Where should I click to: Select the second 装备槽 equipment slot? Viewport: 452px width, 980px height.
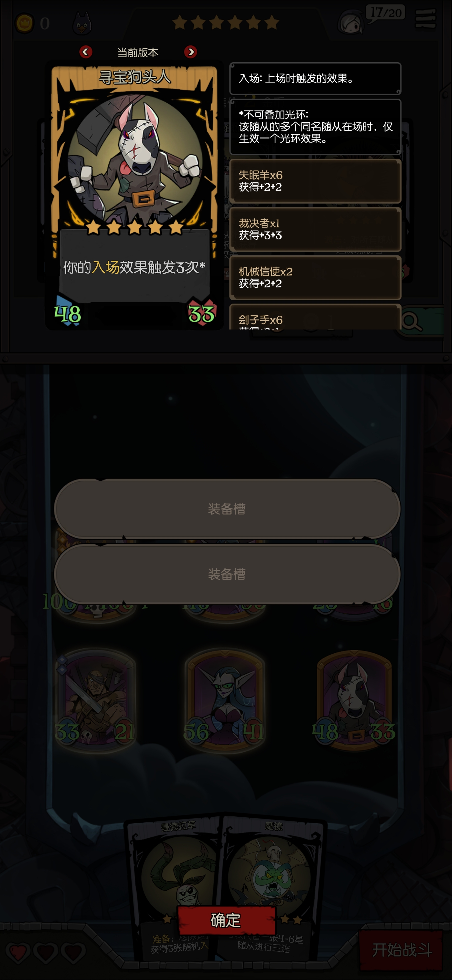(x=227, y=574)
